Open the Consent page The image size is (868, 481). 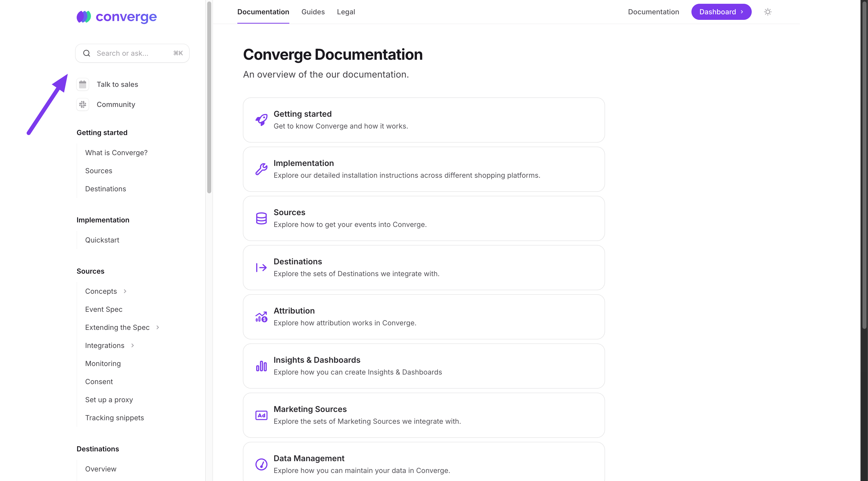pyautogui.click(x=99, y=382)
